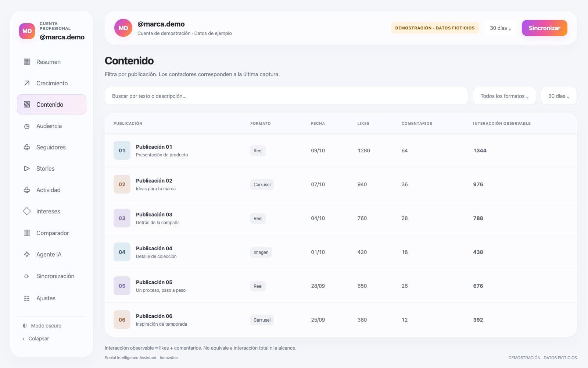
Task: Click the search by text field
Action: click(x=286, y=96)
